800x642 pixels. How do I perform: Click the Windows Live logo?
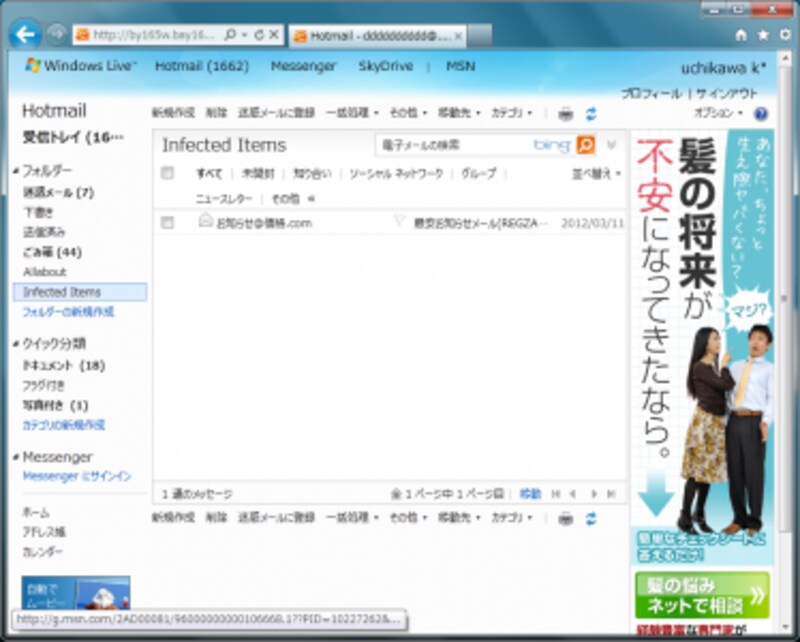click(x=81, y=65)
